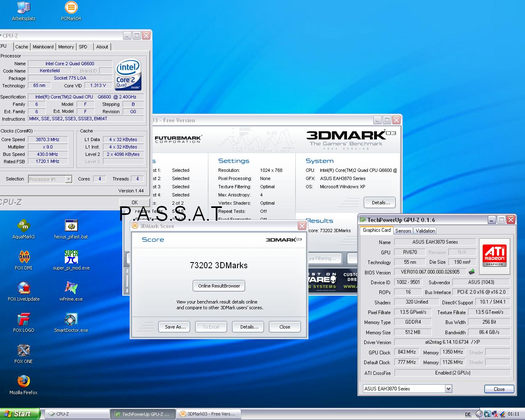Screen dimensions: 525x420
Task: Switch to the Sensors tab in GPU-Z
Action: click(403, 231)
